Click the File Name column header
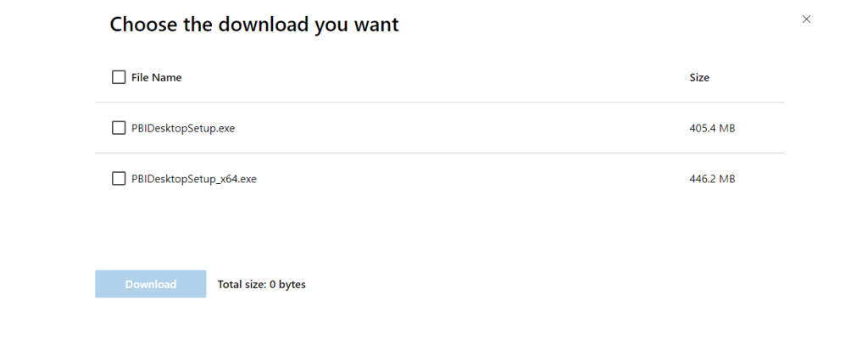Image resolution: width=868 pixels, height=345 pixels. (156, 77)
